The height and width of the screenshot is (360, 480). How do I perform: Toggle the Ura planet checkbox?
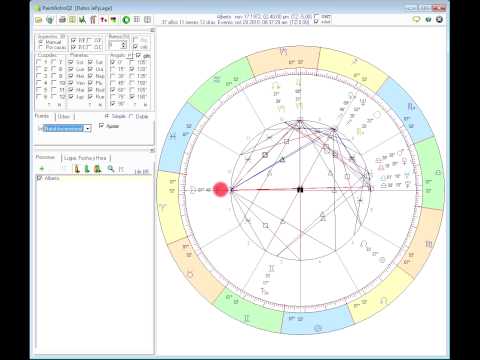coord(90,69)
